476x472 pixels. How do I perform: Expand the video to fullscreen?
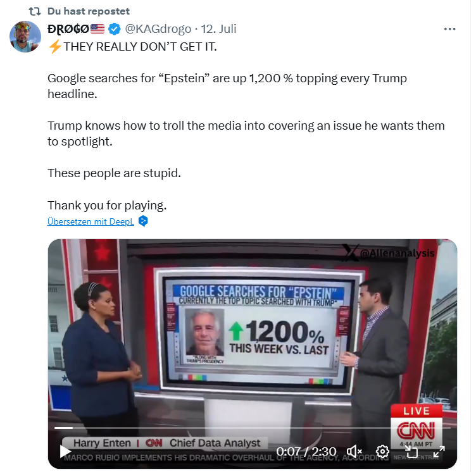pyautogui.click(x=439, y=452)
